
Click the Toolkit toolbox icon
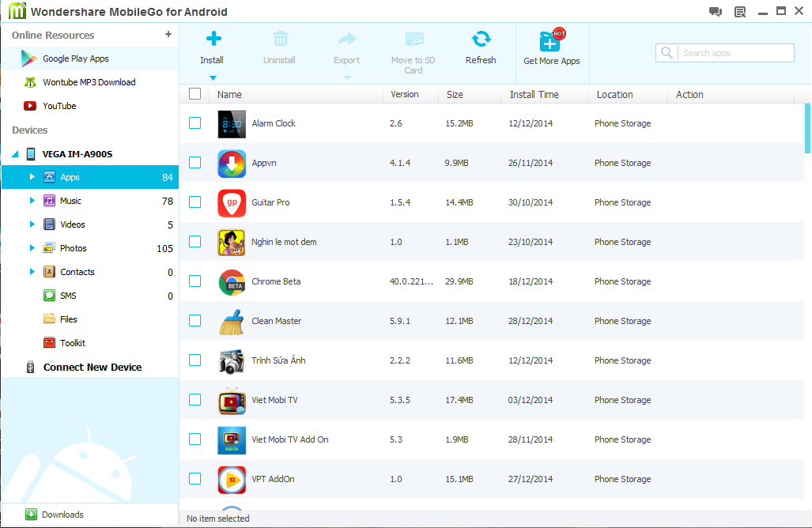[49, 343]
